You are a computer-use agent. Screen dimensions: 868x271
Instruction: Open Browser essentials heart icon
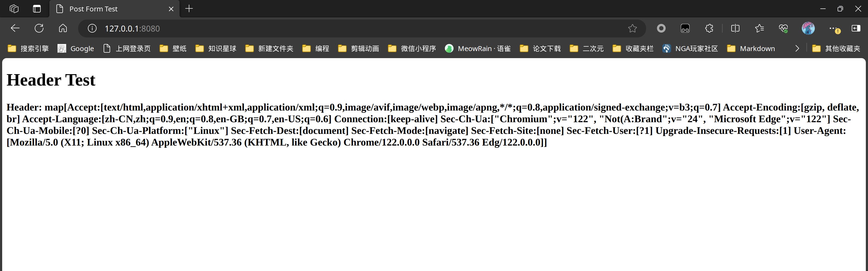[783, 28]
